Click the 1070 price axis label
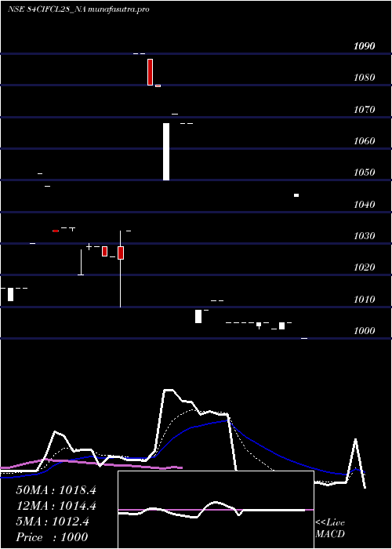The width and height of the screenshot is (392, 549). (x=364, y=110)
